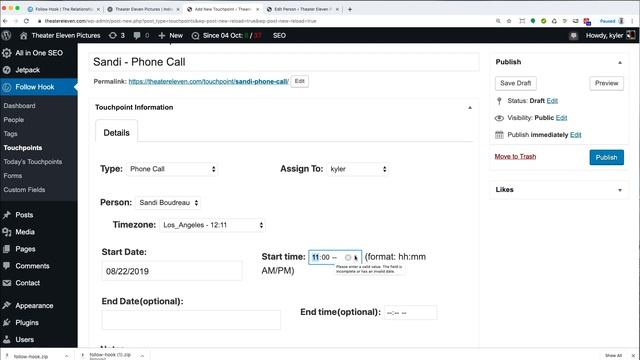The image size is (640, 360).
Task: Open SEO admin bar menu
Action: click(279, 36)
